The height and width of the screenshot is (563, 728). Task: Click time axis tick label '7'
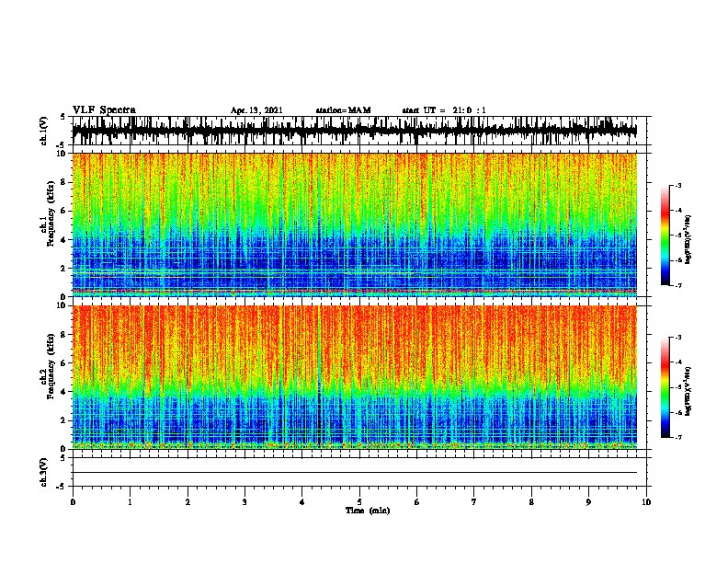coord(474,502)
